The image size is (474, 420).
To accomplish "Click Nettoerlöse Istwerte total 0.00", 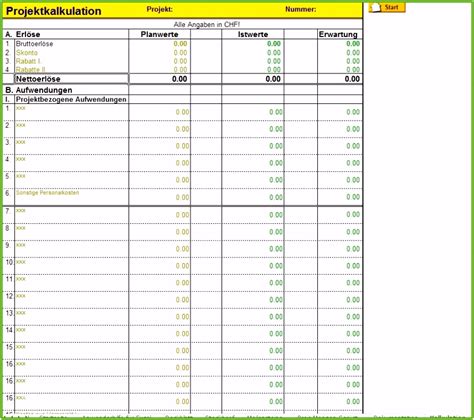I will (273, 79).
